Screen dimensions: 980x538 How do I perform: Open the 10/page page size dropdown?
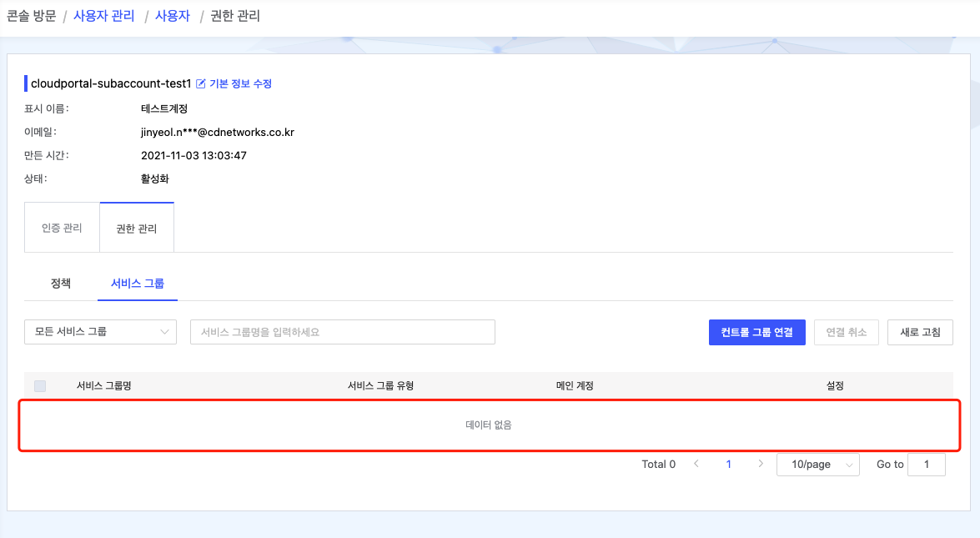pyautogui.click(x=817, y=464)
